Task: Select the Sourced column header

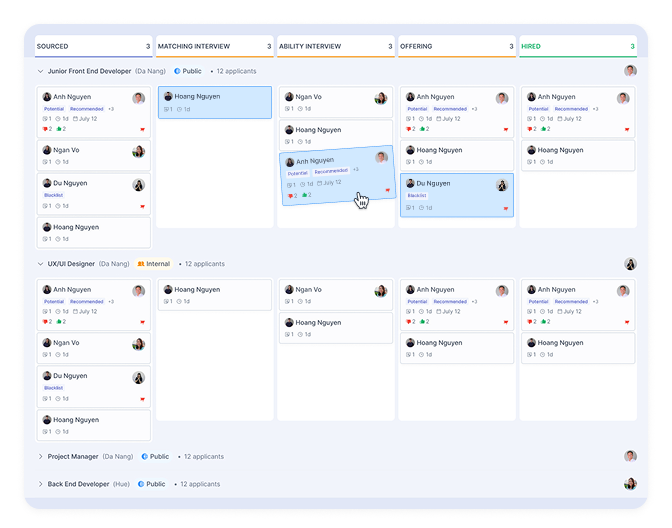Action: pos(52,46)
